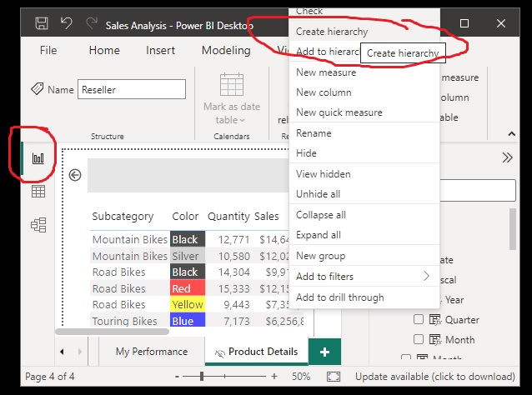
Task: Switch to Data view table icon
Action: pyautogui.click(x=38, y=192)
